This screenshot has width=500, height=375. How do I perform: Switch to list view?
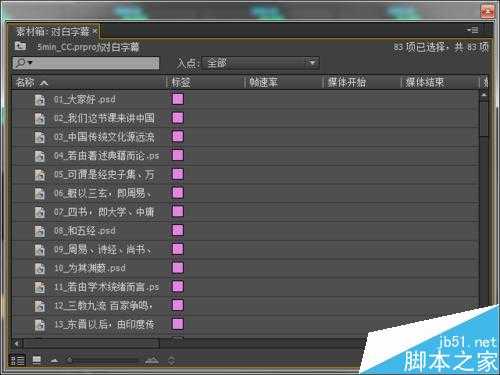point(17,360)
